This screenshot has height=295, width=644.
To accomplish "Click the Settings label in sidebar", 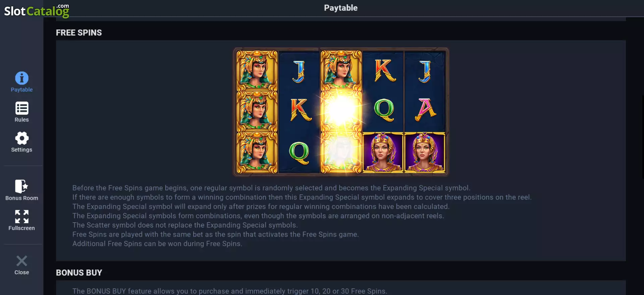I will [x=22, y=150].
